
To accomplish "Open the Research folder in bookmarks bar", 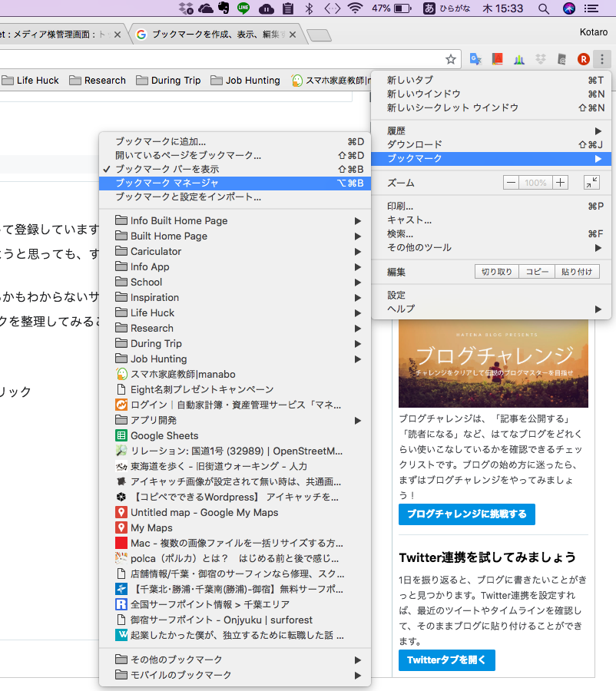I will (98, 80).
